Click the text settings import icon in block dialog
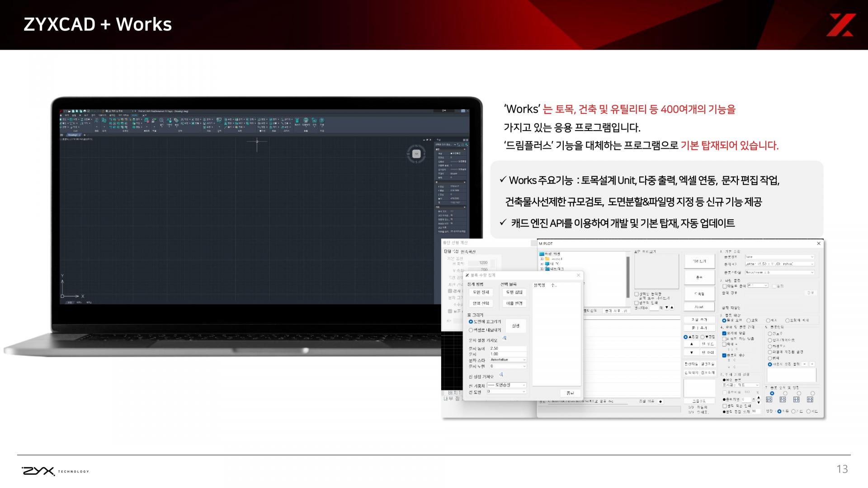The image size is (868, 488). [x=505, y=338]
